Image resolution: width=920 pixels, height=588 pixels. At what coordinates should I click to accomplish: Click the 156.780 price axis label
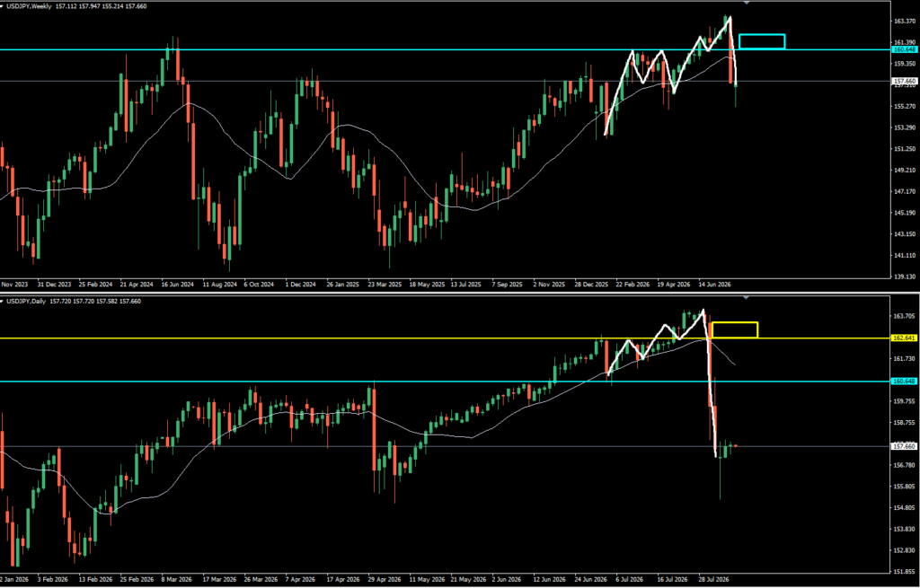904,466
